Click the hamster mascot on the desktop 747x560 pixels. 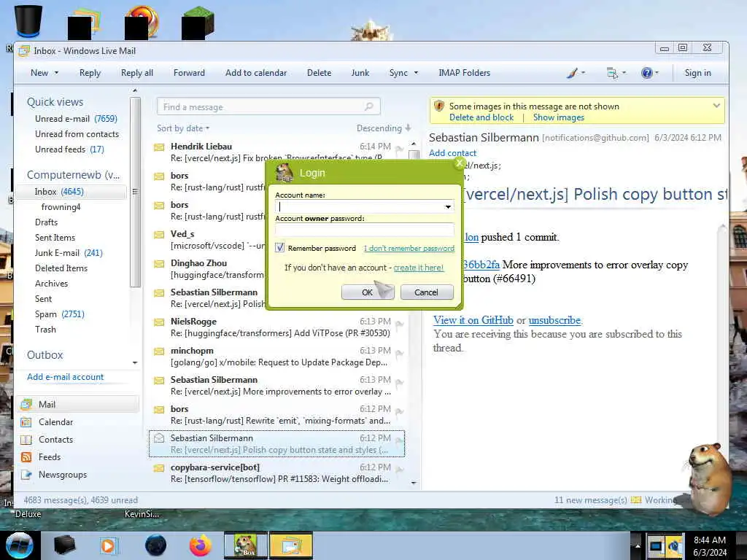point(708,478)
